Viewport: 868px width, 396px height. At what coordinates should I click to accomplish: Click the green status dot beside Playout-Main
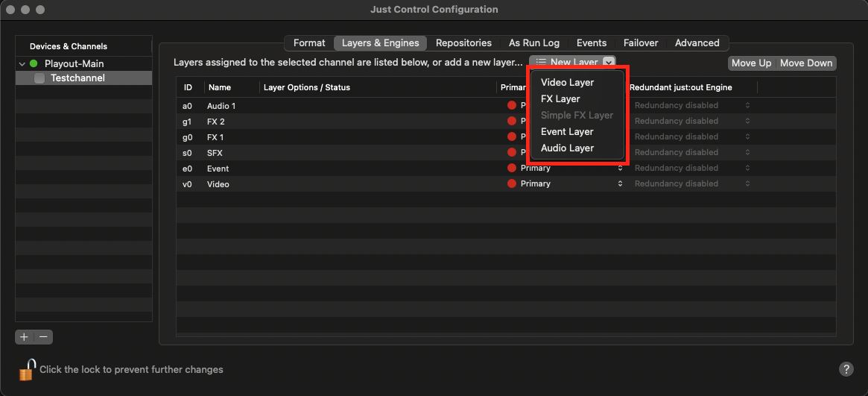click(x=34, y=63)
